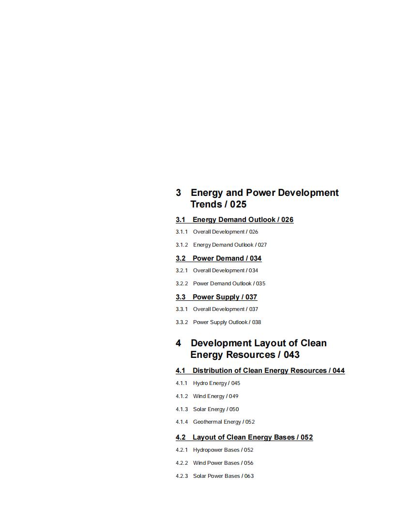Go to section 3.3 Power Supply

216,297
